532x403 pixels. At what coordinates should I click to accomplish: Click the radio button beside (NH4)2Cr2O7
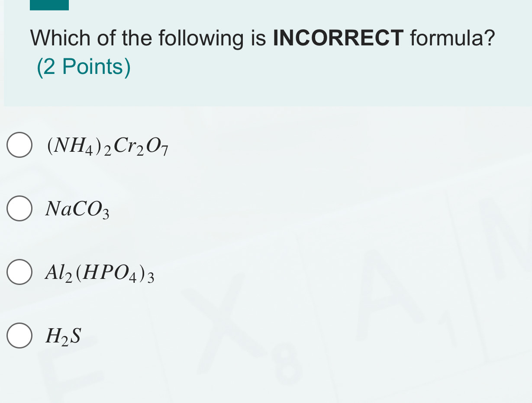coord(19,146)
